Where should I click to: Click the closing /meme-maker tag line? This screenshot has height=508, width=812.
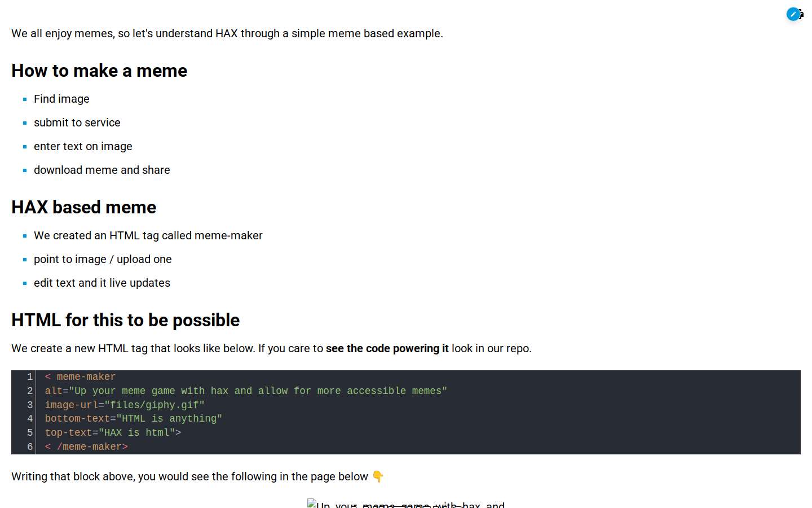pyautogui.click(x=86, y=447)
